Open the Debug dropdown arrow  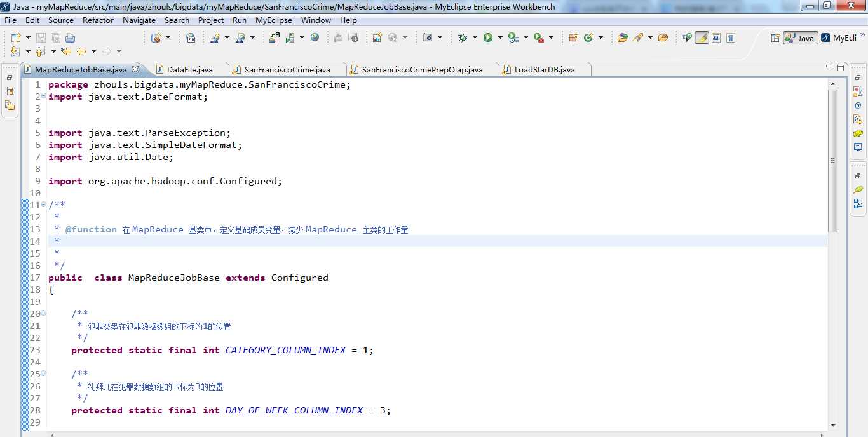[475, 37]
